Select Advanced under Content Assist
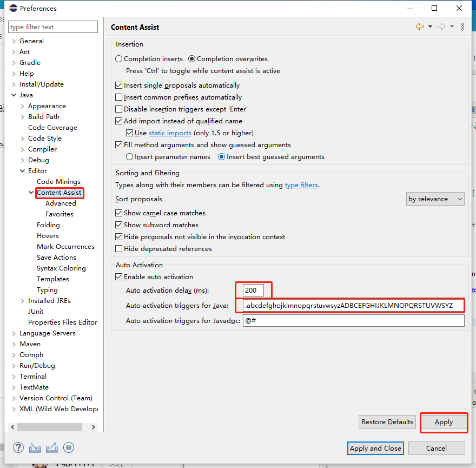 click(61, 203)
